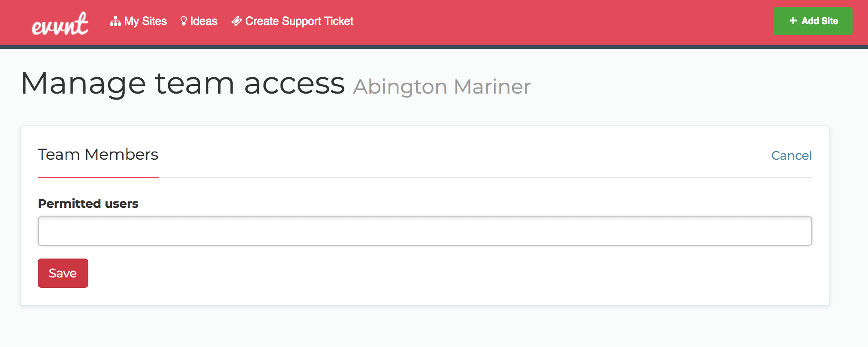The image size is (868, 347).
Task: Click the plus icon in Add Site
Action: 793,21
